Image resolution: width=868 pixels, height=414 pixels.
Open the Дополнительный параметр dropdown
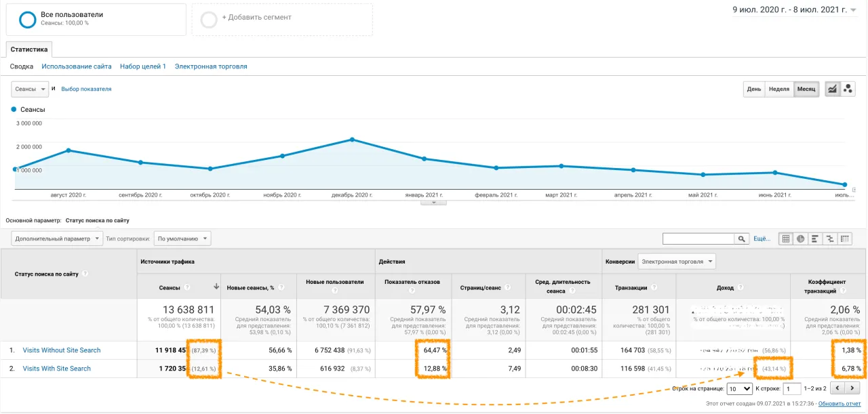[57, 239]
